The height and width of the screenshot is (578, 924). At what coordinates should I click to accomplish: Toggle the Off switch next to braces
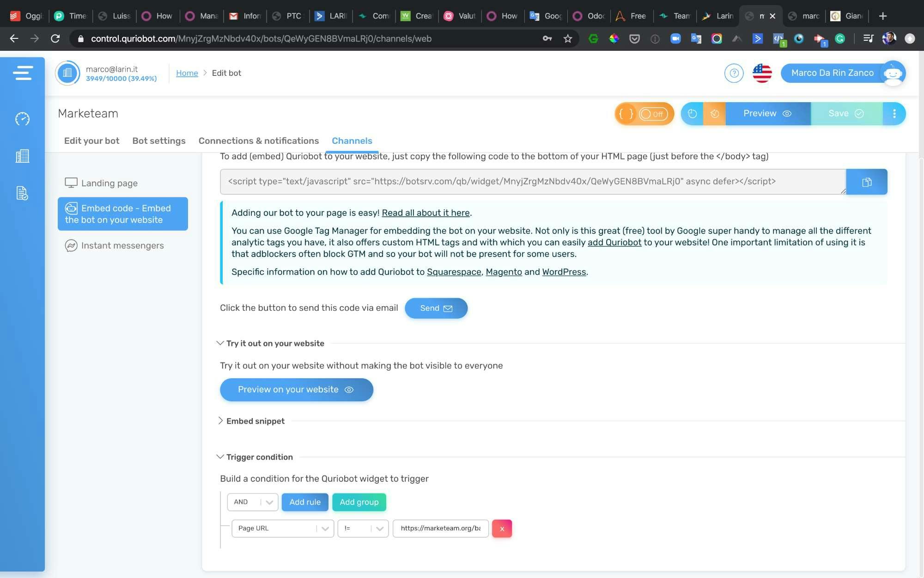click(653, 114)
